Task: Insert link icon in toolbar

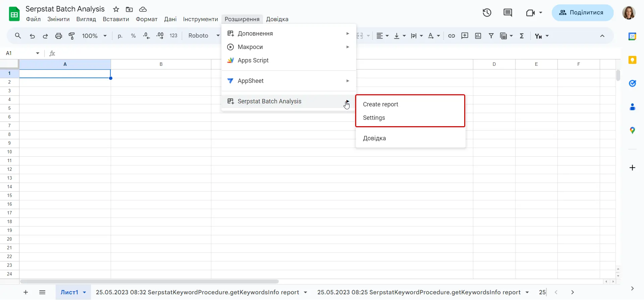Action: pos(451,36)
